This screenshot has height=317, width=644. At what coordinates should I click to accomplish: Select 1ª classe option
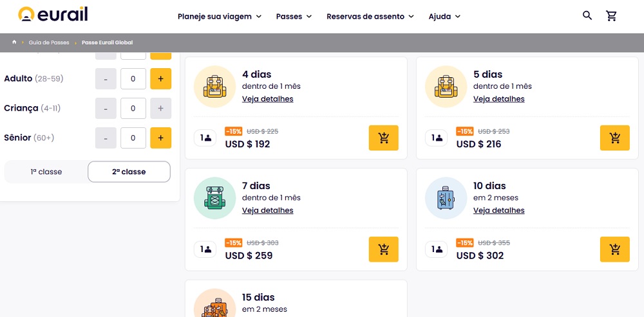46,172
